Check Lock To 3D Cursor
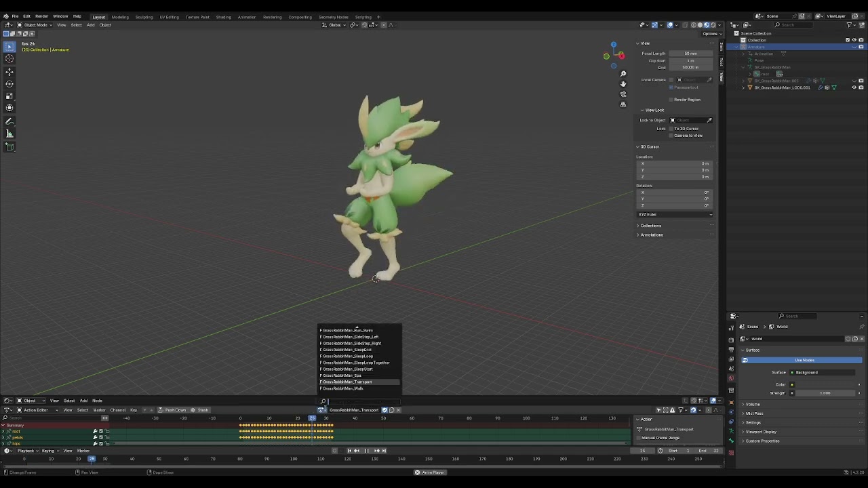 click(x=671, y=129)
